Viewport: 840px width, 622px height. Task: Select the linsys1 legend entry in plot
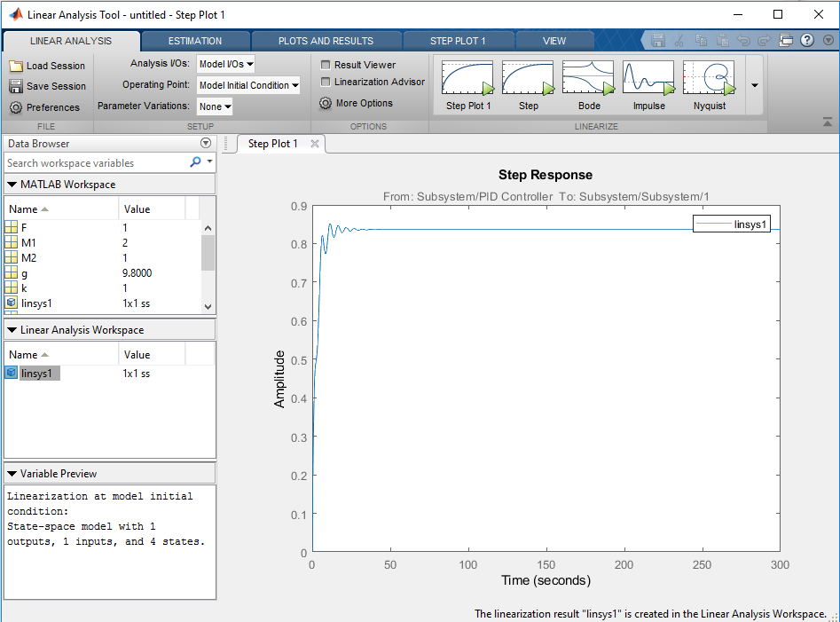732,224
